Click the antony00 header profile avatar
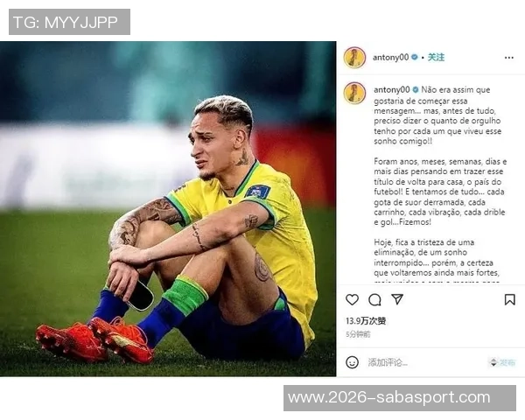The width and height of the screenshot is (525, 420). (354, 58)
